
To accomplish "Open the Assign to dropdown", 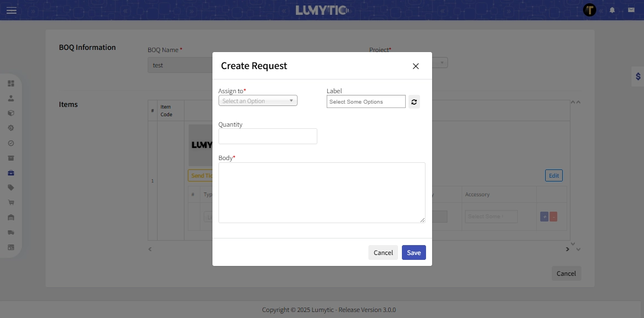I will click(x=257, y=100).
